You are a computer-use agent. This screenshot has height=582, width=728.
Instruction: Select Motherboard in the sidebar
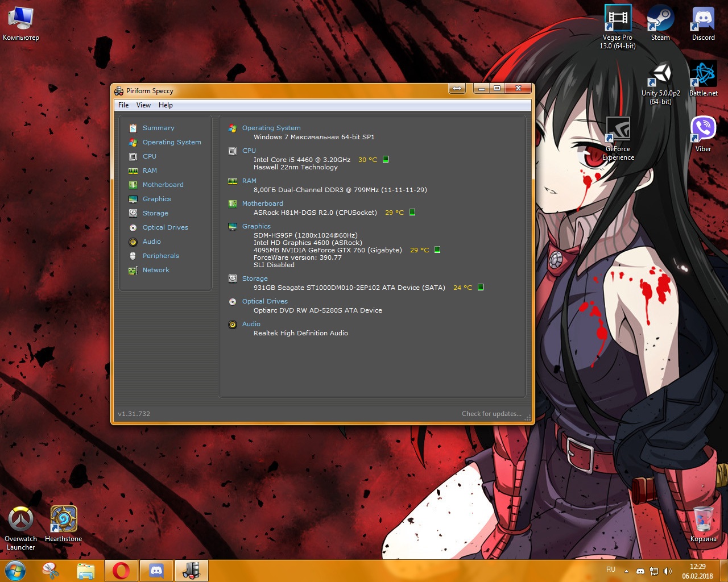click(163, 185)
